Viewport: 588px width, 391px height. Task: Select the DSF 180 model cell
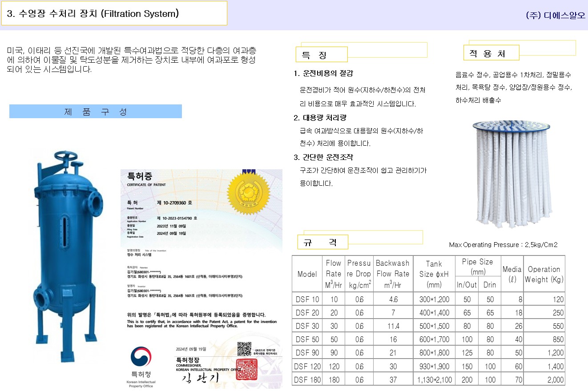(307, 379)
